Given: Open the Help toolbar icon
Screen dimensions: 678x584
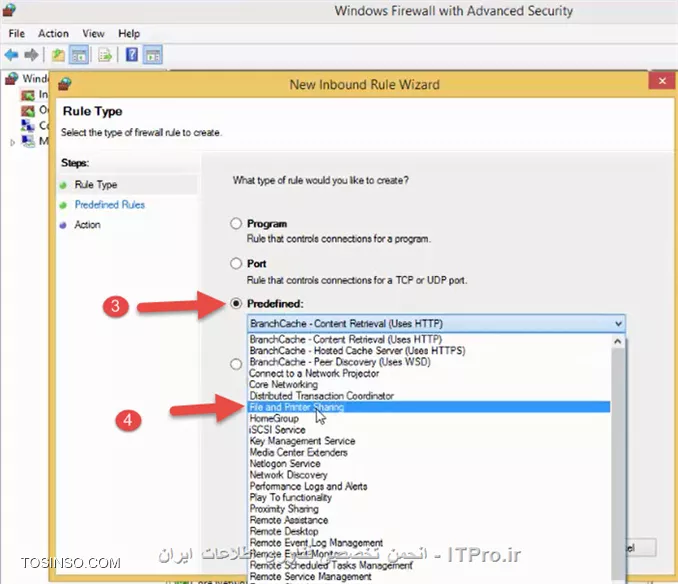Looking at the screenshot, I should pos(132,54).
